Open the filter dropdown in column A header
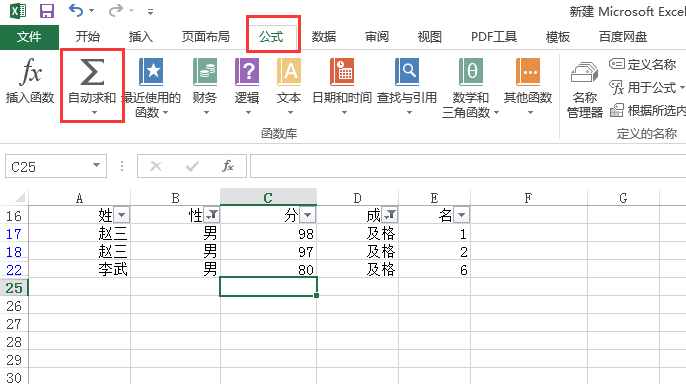The height and width of the screenshot is (384, 686). pyautogui.click(x=122, y=215)
